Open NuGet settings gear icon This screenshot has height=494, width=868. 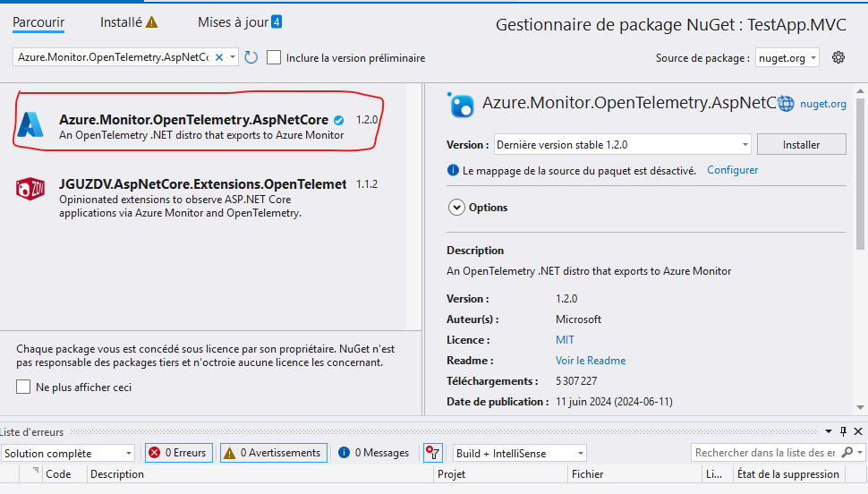tap(838, 57)
